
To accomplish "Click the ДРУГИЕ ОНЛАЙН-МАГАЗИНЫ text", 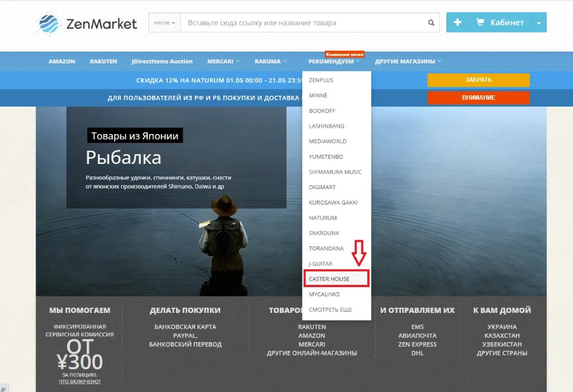I will click(312, 353).
